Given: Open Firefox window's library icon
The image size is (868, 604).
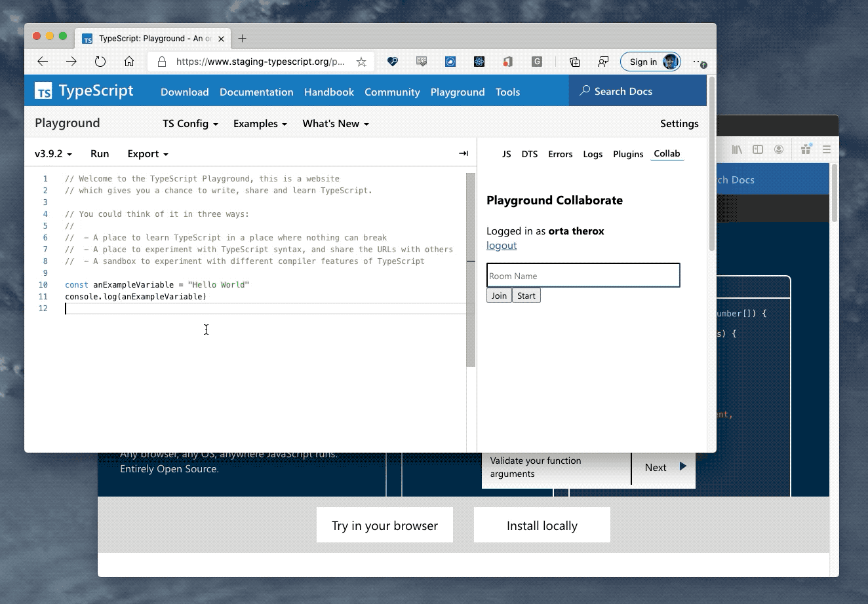Looking at the screenshot, I should pos(737,149).
